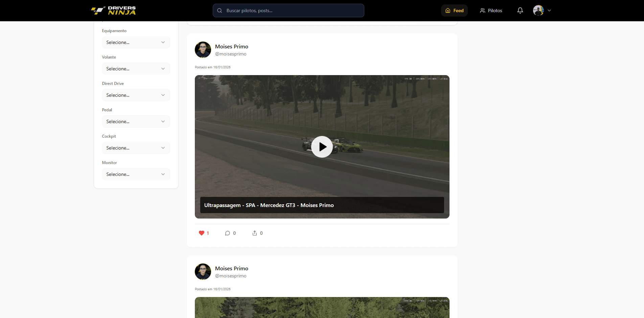This screenshot has height=318, width=644.
Task: Open Moises Primo's profile from first post name
Action: pyautogui.click(x=231, y=47)
